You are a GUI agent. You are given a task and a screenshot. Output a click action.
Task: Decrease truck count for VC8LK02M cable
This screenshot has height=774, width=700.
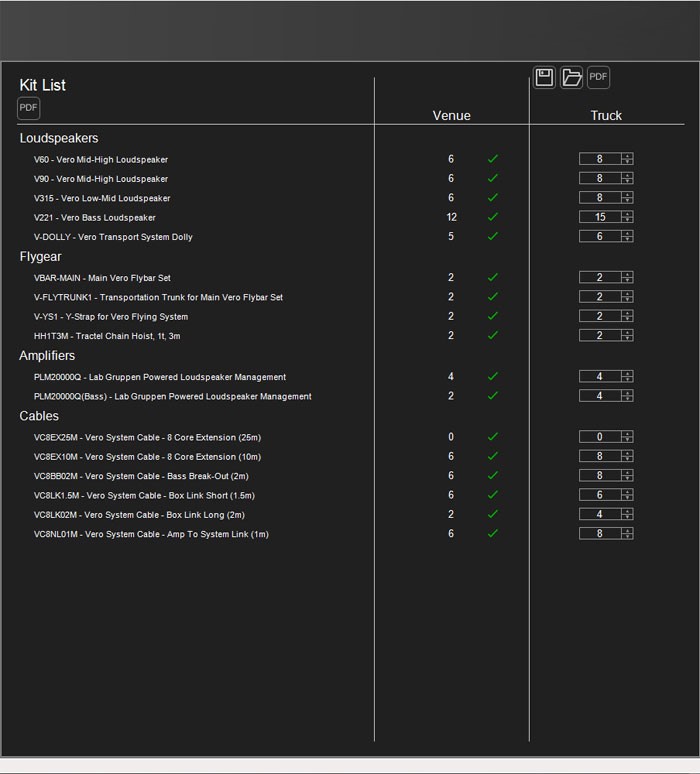tap(627, 518)
